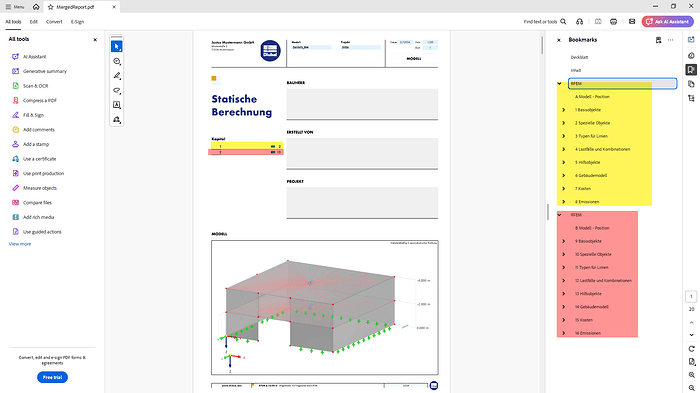Image resolution: width=700 pixels, height=393 pixels.
Task: Pick the highlighter pen tool
Action: coord(117,76)
